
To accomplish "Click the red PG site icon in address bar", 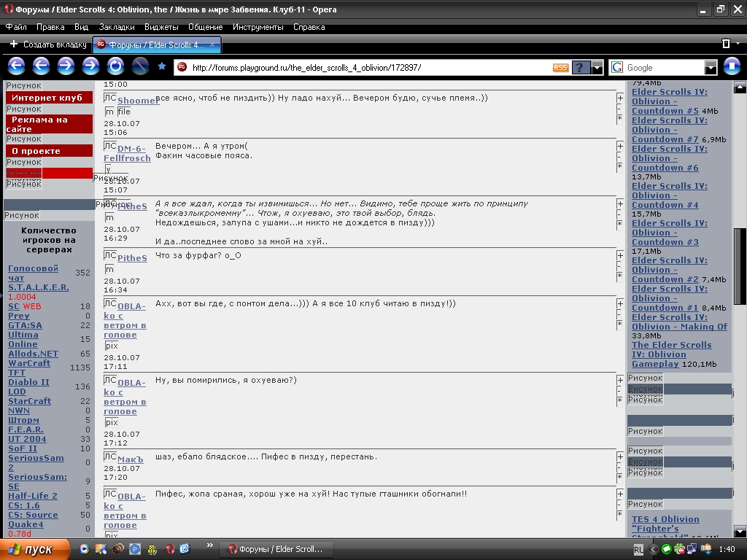I will (182, 67).
